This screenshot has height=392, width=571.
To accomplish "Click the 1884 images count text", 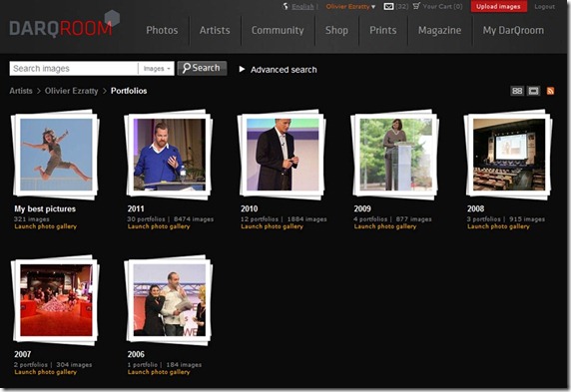I will pos(306,219).
